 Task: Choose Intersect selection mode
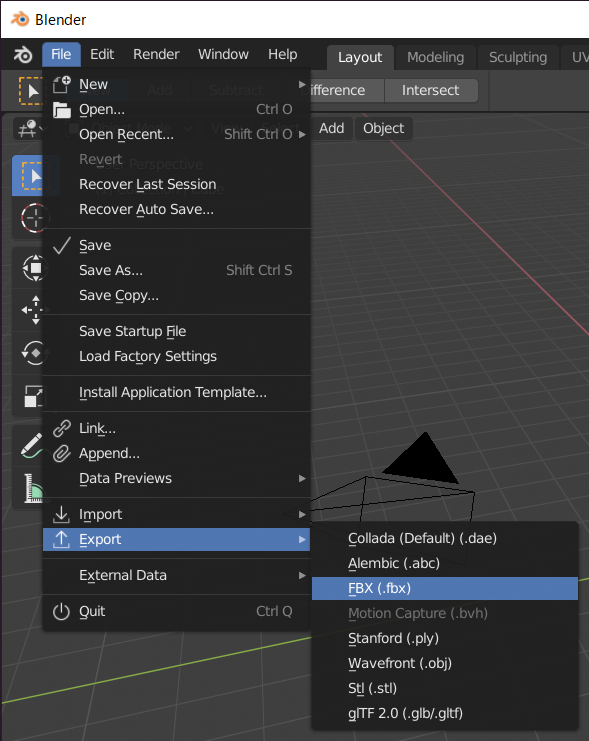point(430,90)
